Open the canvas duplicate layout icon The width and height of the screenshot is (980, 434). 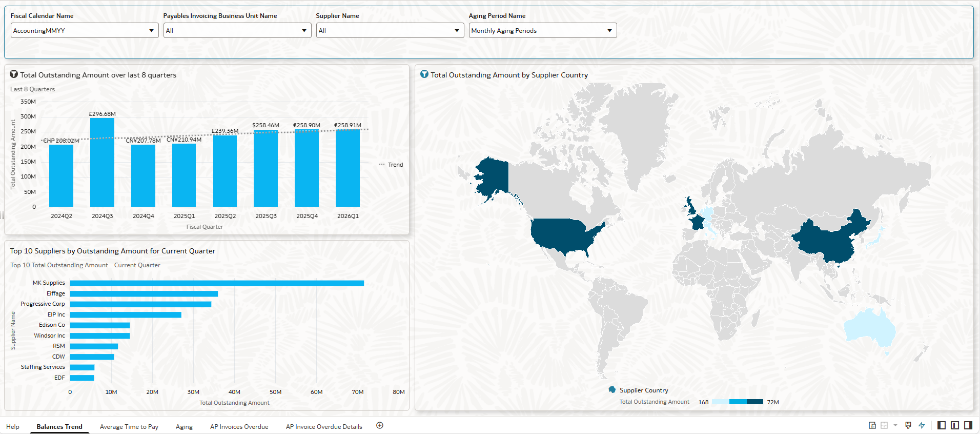click(x=872, y=425)
